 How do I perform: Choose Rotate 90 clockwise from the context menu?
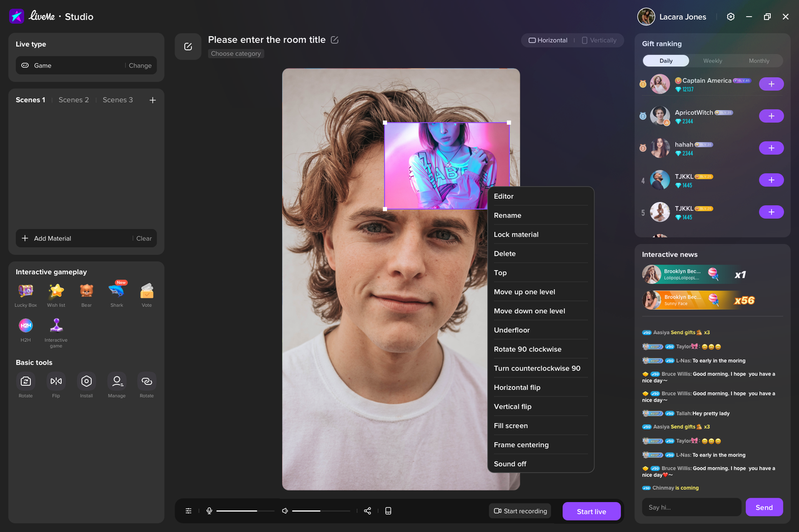click(x=527, y=349)
